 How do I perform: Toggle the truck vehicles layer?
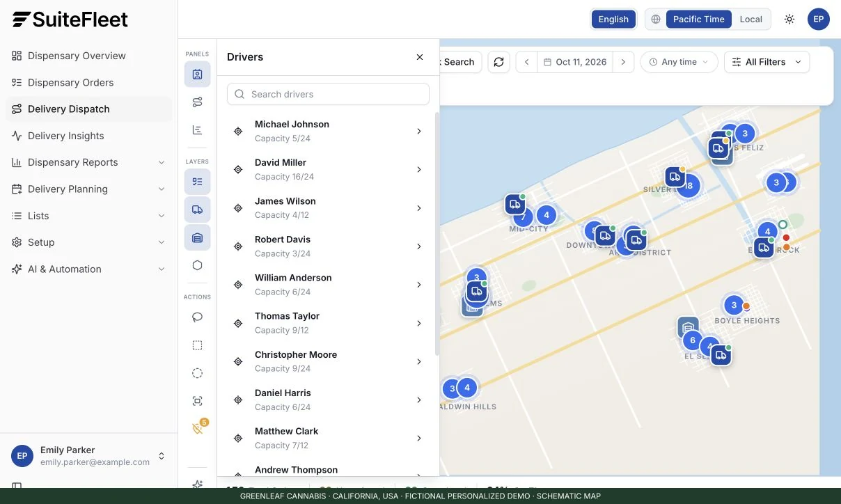coord(197,210)
